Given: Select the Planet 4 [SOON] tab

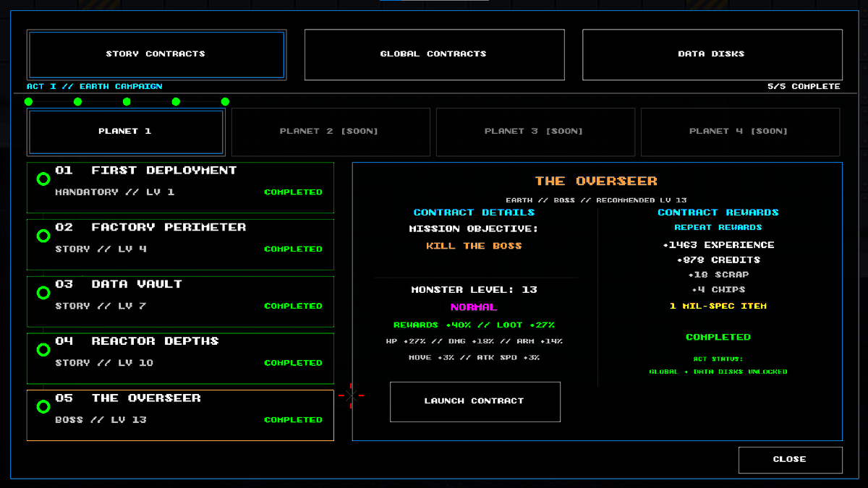Looking at the screenshot, I should (740, 132).
